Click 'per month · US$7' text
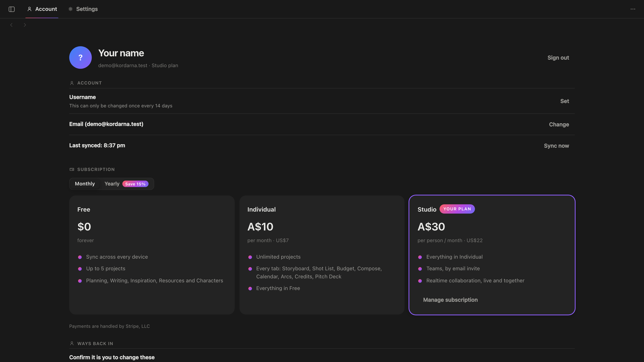Viewport: 644px width, 362px height. [x=268, y=241]
